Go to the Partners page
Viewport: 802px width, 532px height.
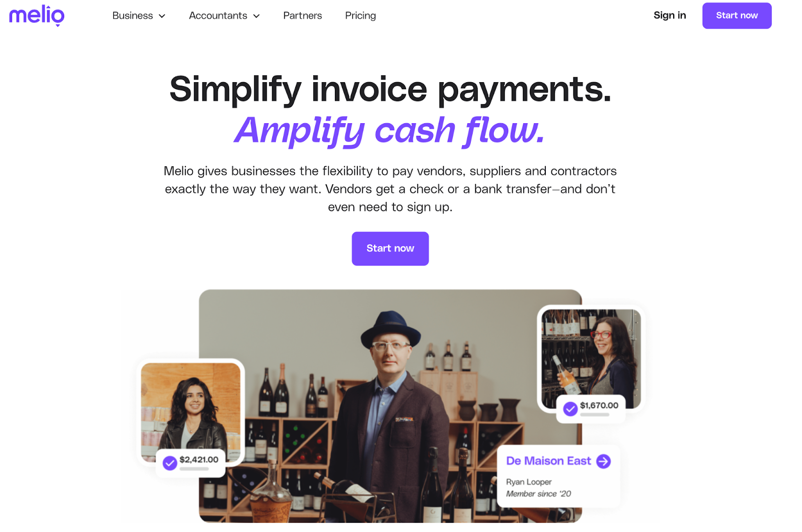[x=302, y=16]
